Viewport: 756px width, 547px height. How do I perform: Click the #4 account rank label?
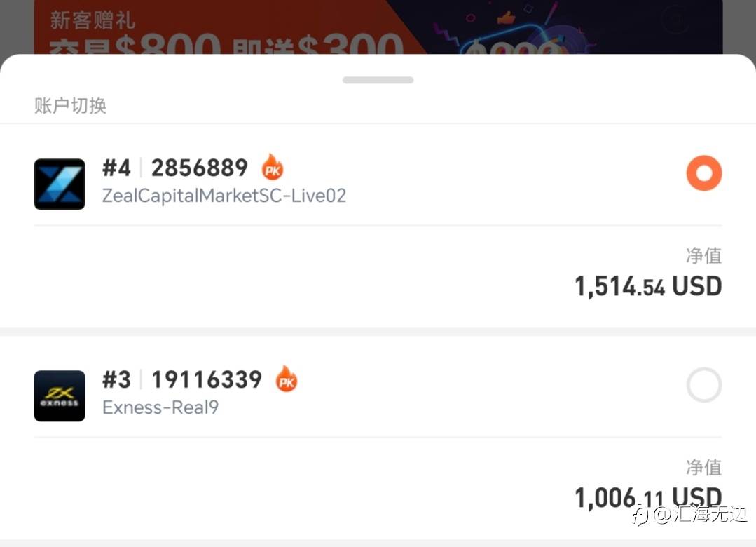coord(116,168)
